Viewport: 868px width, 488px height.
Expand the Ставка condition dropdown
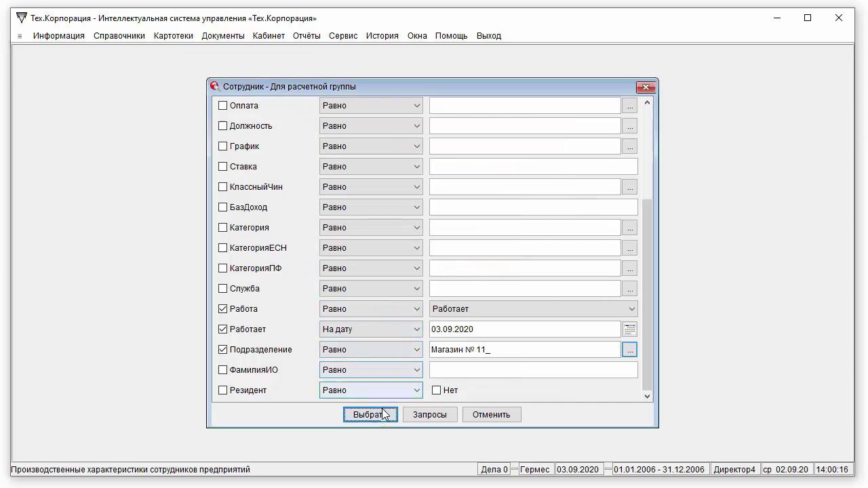coord(371,167)
